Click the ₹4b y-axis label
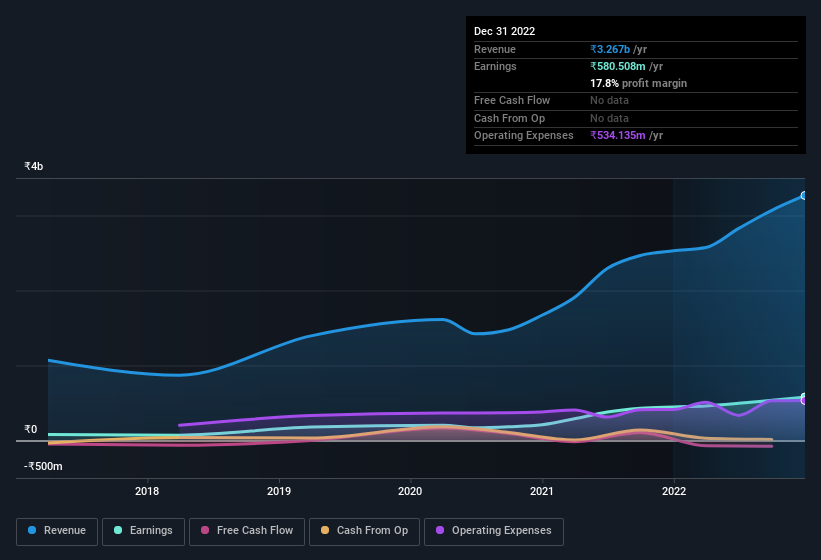Screen dimensions: 821x560 pos(34,166)
